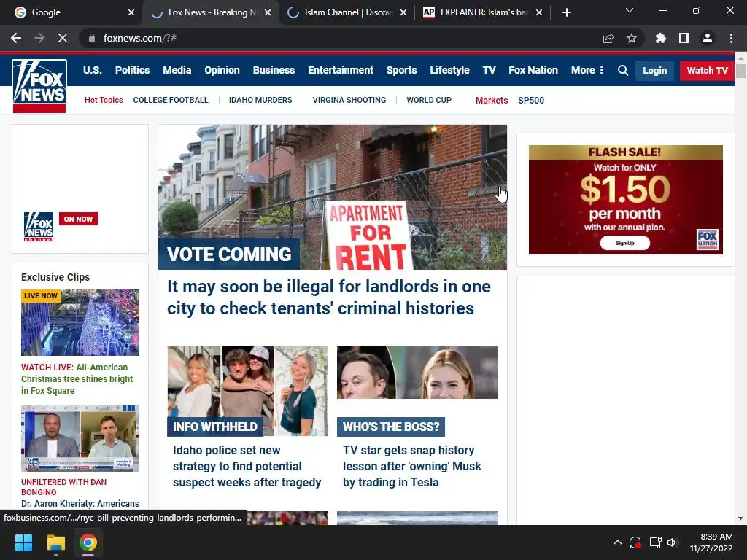Open the Chrome profile icon
This screenshot has height=560, width=747.
click(x=708, y=38)
